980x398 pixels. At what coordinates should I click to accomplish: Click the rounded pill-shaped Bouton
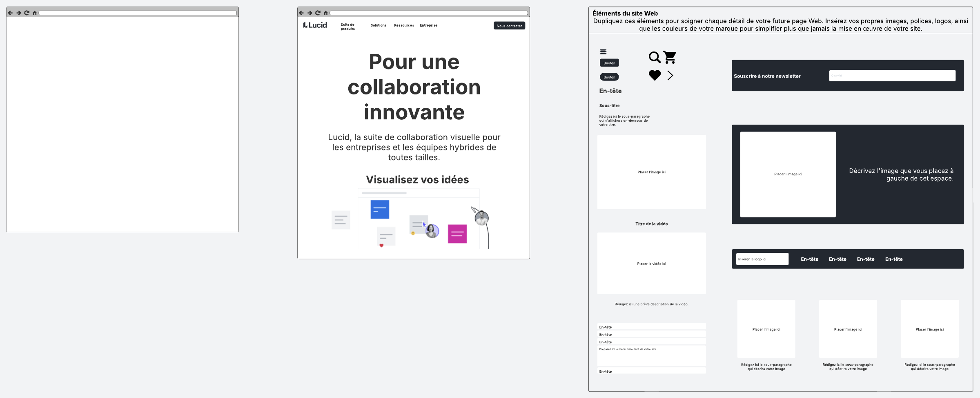[x=609, y=77]
